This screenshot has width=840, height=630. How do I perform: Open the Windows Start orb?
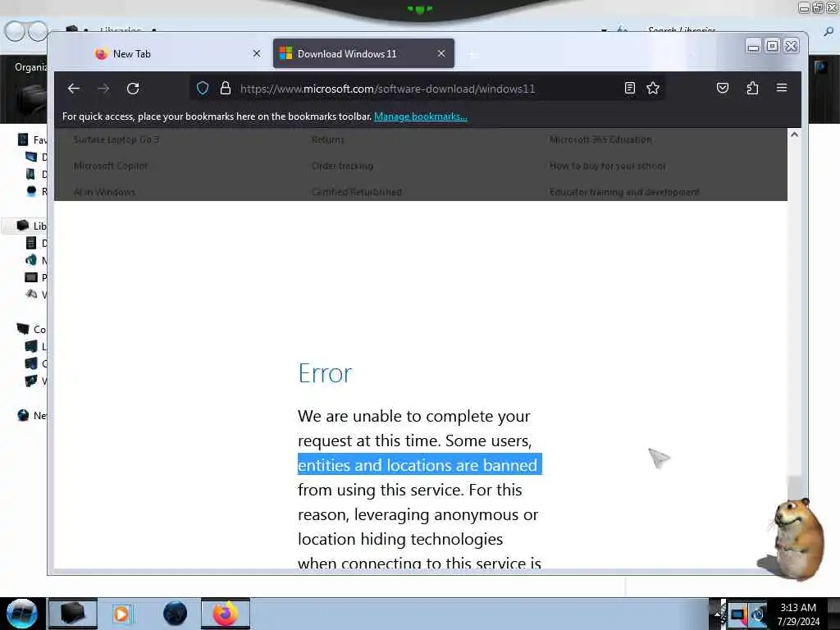[22, 614]
